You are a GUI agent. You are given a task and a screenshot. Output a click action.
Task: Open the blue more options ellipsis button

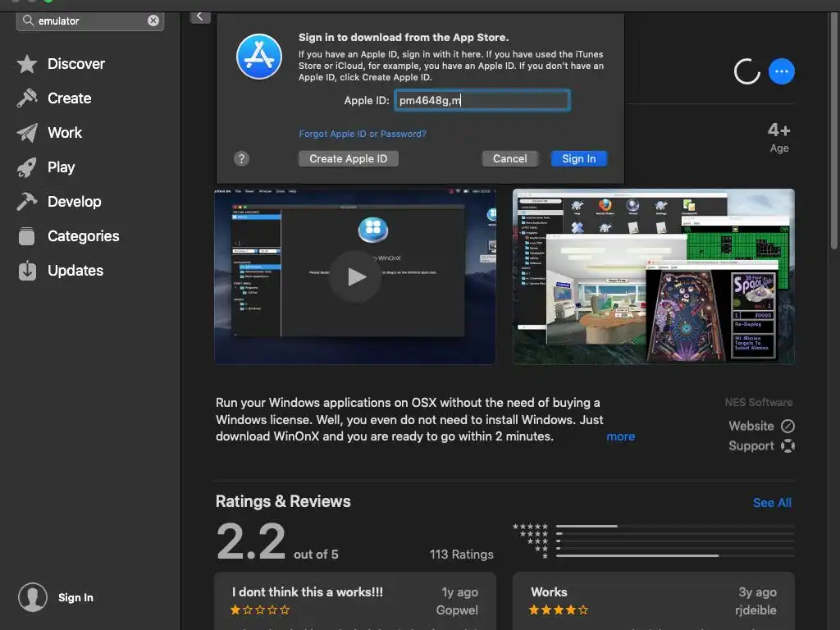click(x=782, y=71)
